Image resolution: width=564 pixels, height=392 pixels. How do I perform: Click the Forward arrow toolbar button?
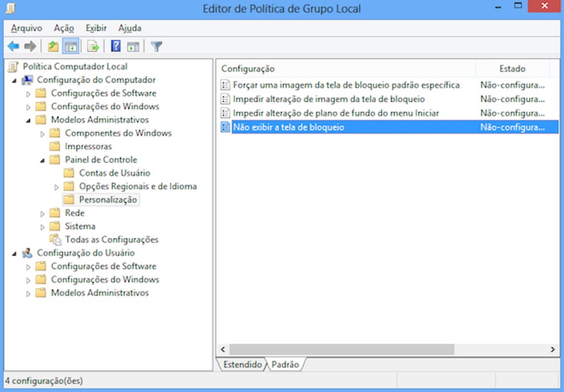click(30, 46)
